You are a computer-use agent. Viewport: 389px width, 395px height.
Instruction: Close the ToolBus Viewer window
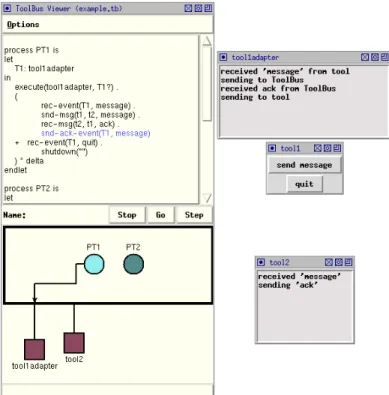coord(188,8)
